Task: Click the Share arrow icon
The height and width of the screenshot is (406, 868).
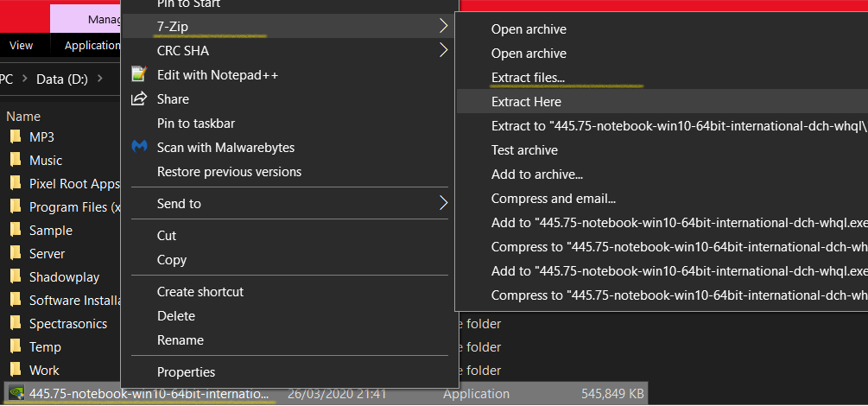Action: click(138, 98)
